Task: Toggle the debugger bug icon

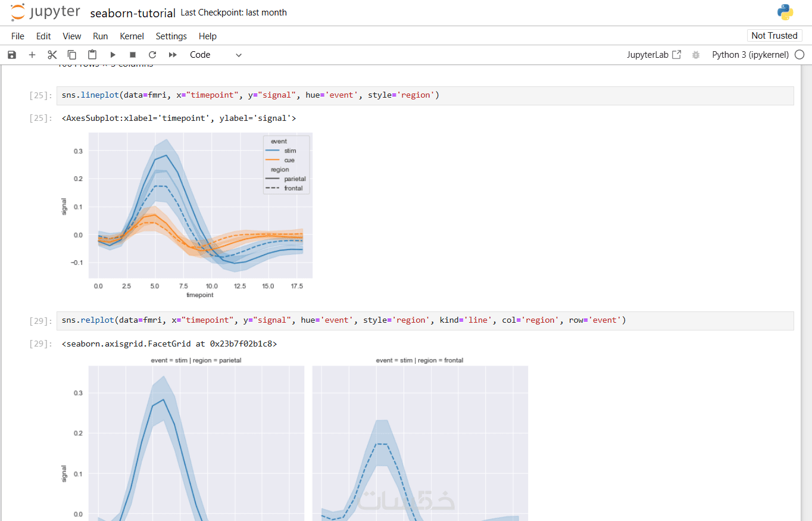Action: click(x=696, y=55)
